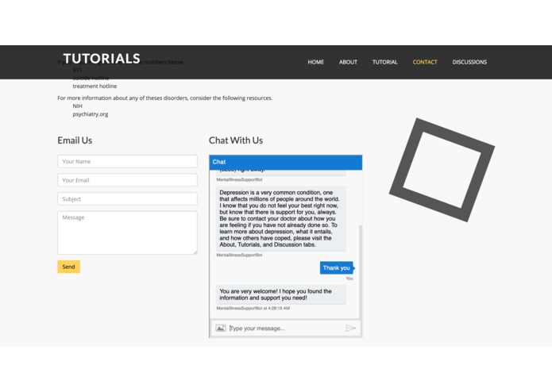This screenshot has height=392, width=552.
Task: Click the MentalIllnessSupportBot 4:28:19 AM timestamp
Action: point(253,309)
